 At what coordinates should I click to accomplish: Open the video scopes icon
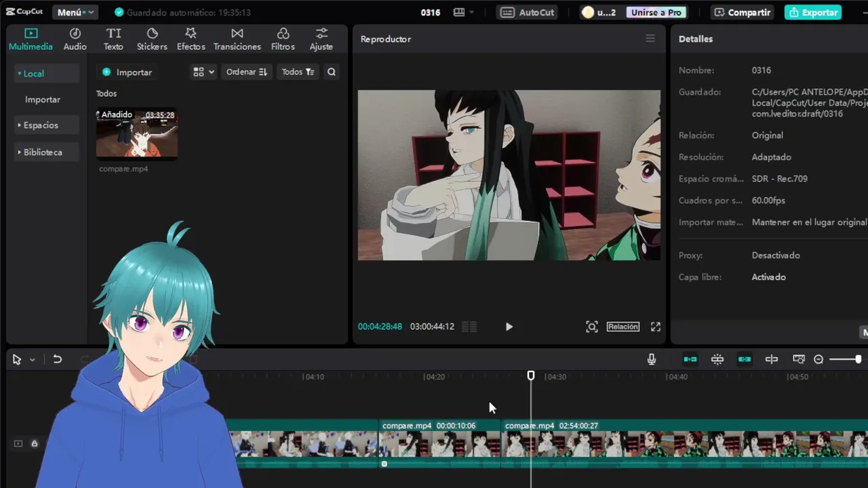pos(469,327)
